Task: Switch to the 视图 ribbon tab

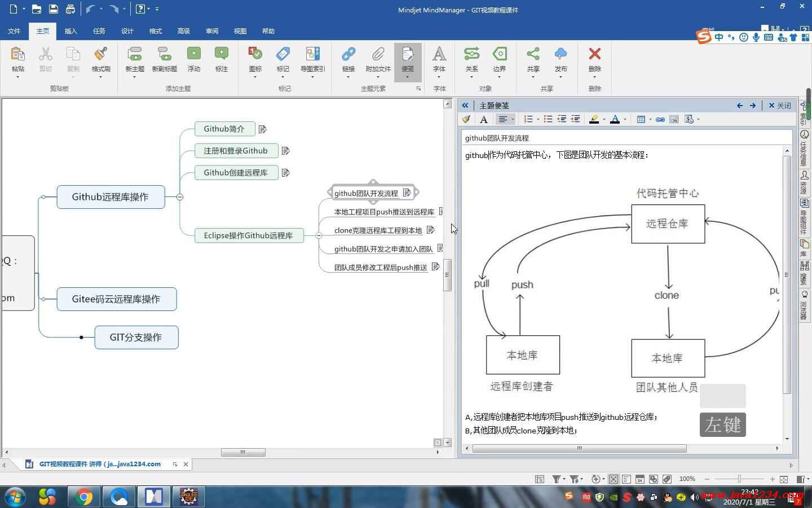Action: 240,31
